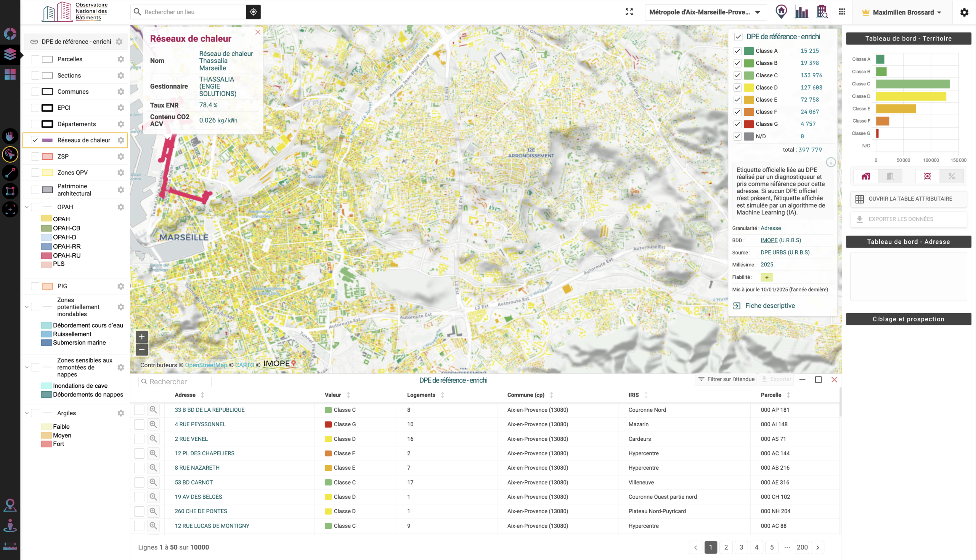
Task: Click Filtrer sur l'étendue in the table
Action: [726, 379]
